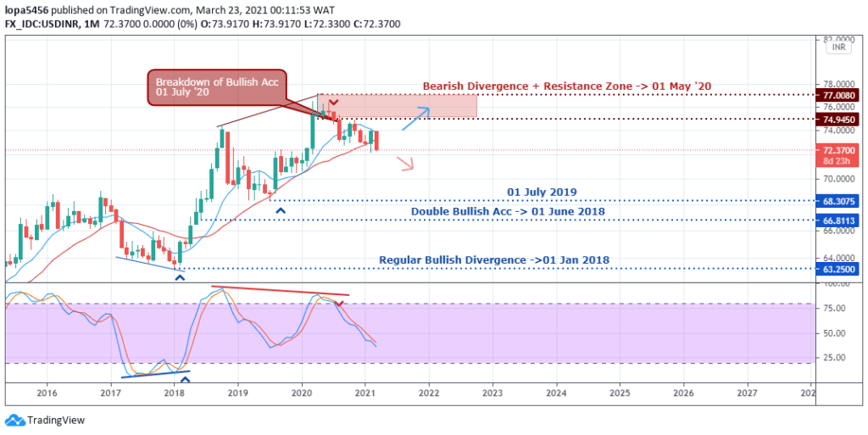Click Regular Bullish Divergence 01 Jan 2018 label
This screenshot has height=435, width=868.
point(494,259)
